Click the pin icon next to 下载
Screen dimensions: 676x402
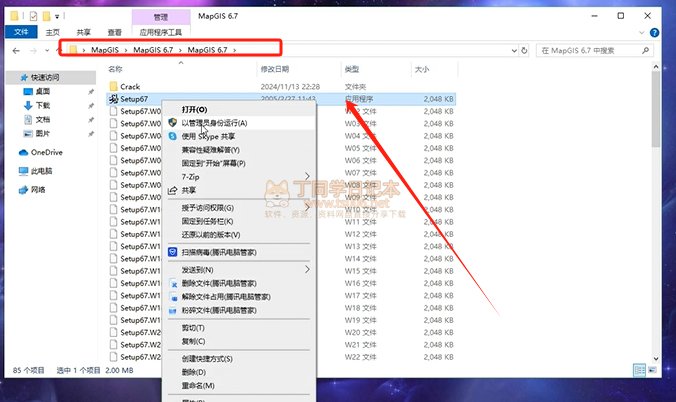coord(91,106)
